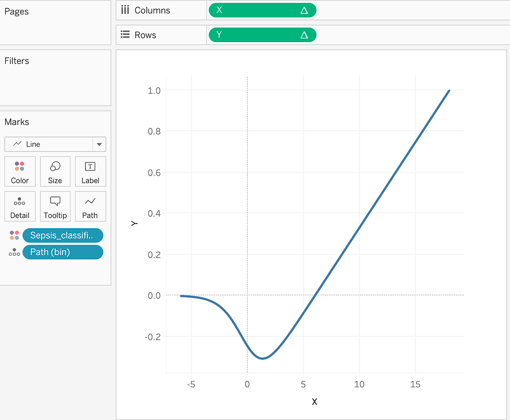Click the 0.0 Y-axis tick label
Viewport: 510px width, 420px height.
154,296
